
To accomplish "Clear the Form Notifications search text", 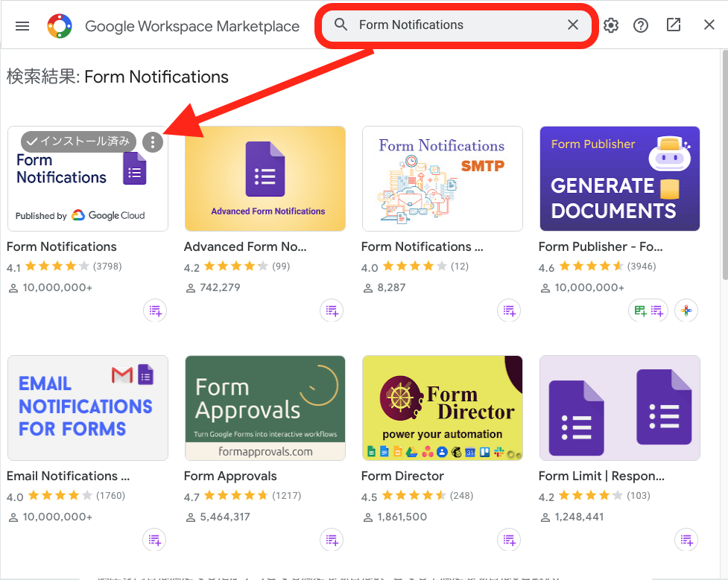I will [x=573, y=25].
